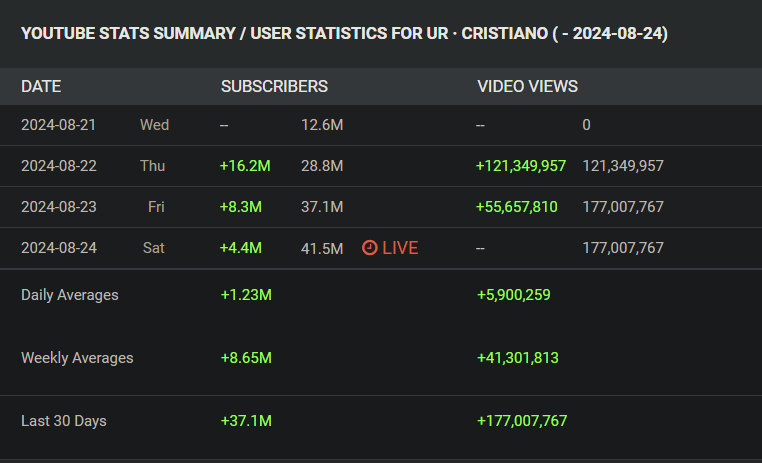Click the +37.1M last 30 days subscribers
Viewport: 762px width, 463px height.
[x=246, y=421]
